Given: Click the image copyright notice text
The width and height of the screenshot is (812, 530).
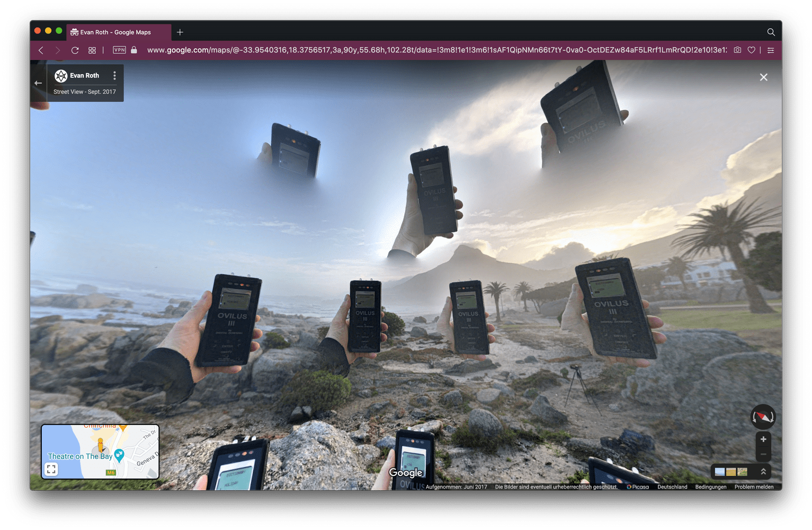Looking at the screenshot, I should pos(556,487).
